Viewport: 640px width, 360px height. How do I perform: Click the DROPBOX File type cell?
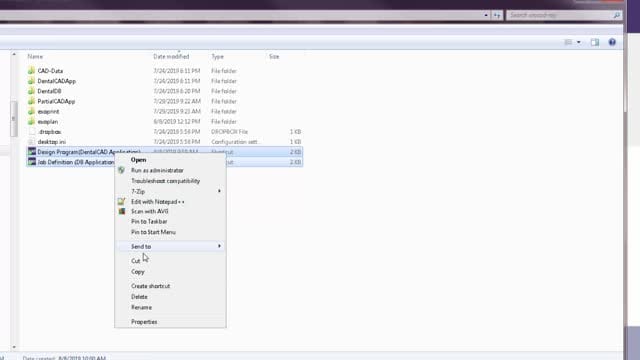point(229,132)
